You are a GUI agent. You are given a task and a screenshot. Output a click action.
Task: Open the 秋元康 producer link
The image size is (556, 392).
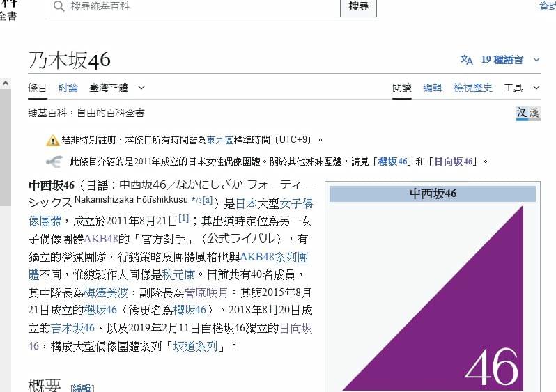[x=178, y=274]
